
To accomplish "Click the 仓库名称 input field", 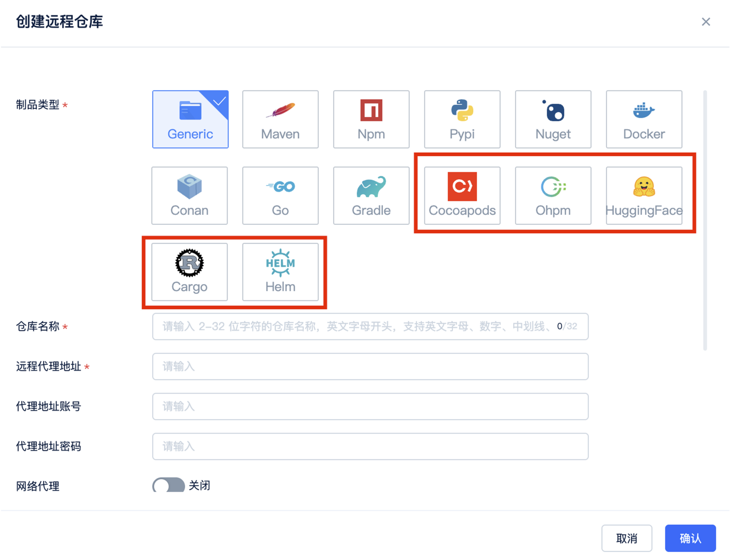I will tap(356, 326).
